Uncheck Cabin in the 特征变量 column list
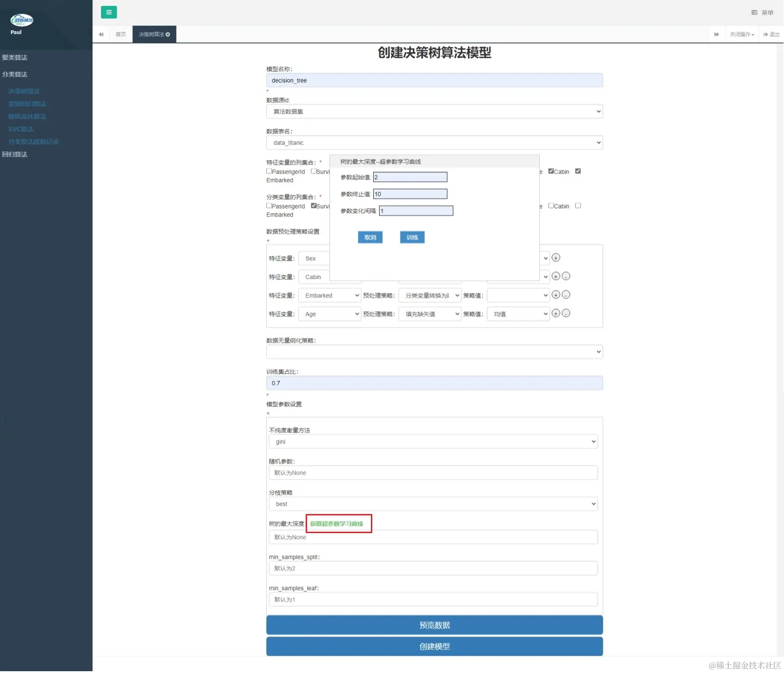 (551, 171)
